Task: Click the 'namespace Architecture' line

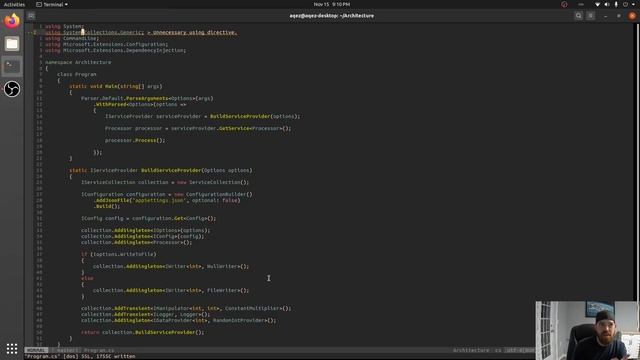Action: pos(78,62)
